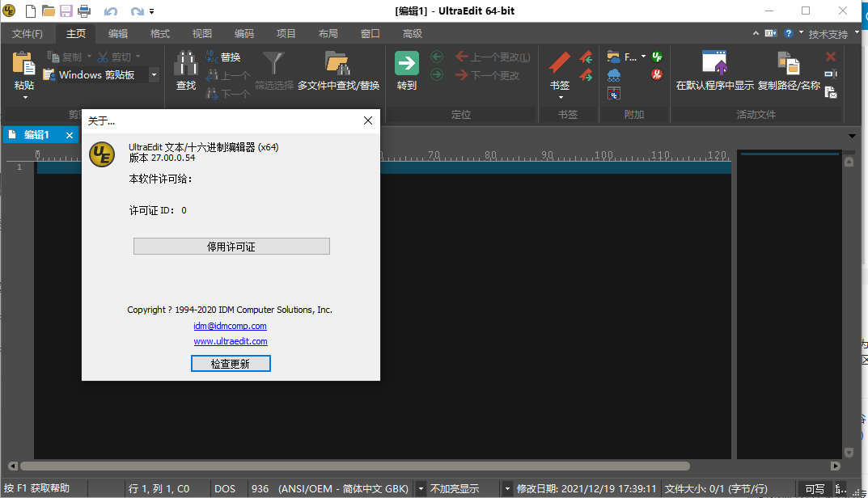Switch to the 编码 ribbon tab
The width and height of the screenshot is (868, 498).
(244, 34)
